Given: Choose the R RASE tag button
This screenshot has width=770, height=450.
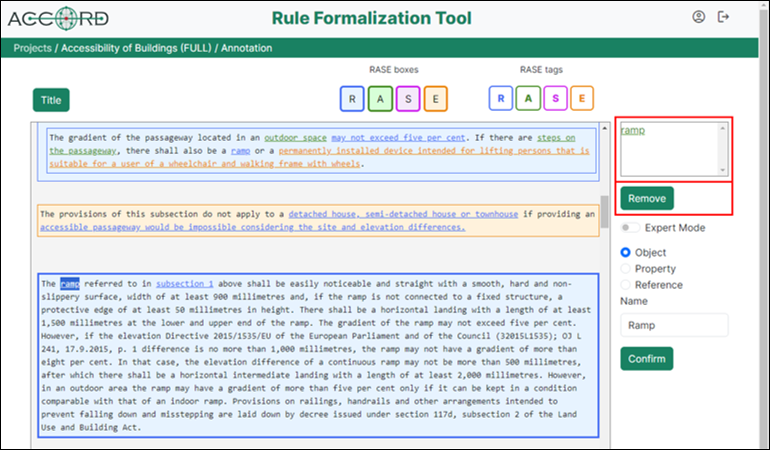Looking at the screenshot, I should coord(501,98).
